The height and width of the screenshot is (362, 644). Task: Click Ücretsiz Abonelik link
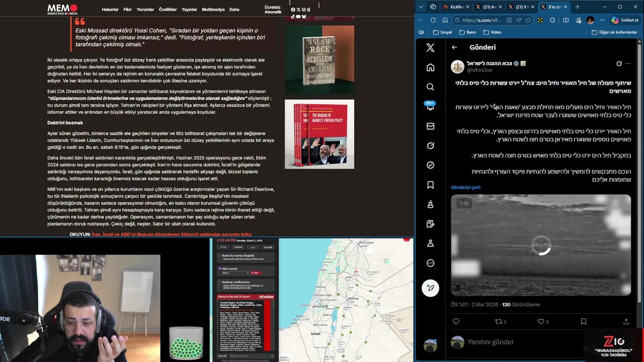273,10
